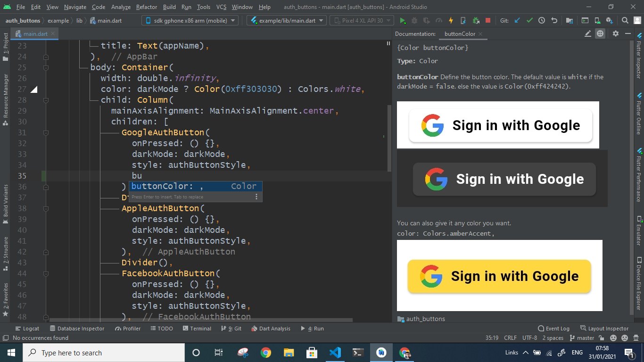This screenshot has height=362, width=644.
Task: Toggle the Flutter Outline side panel
Action: [639, 115]
